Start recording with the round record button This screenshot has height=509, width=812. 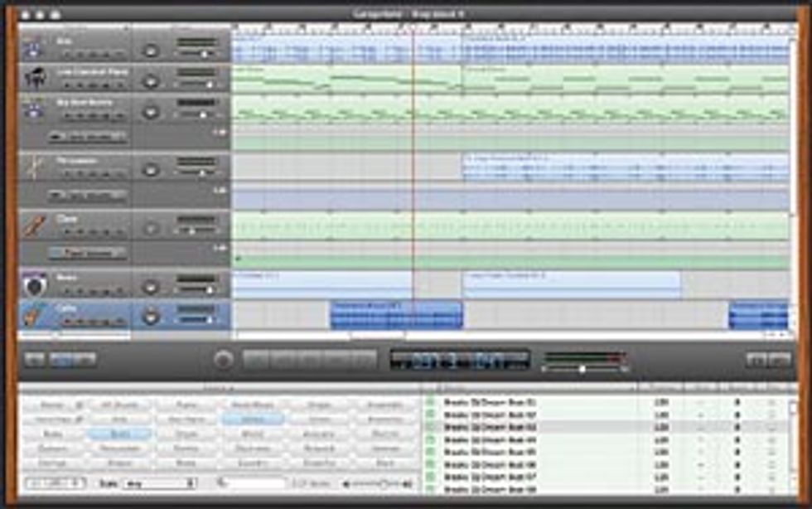(223, 360)
